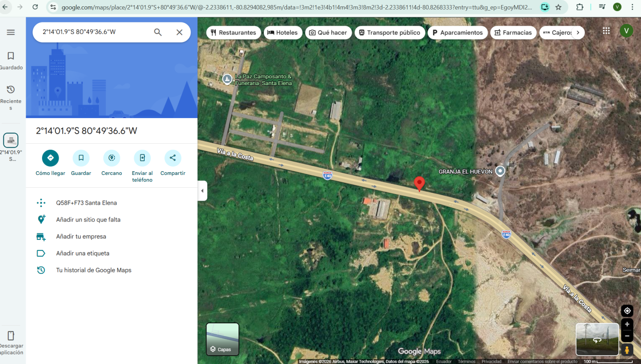Open Google apps grid icon
The height and width of the screenshot is (364, 641).
click(x=606, y=31)
